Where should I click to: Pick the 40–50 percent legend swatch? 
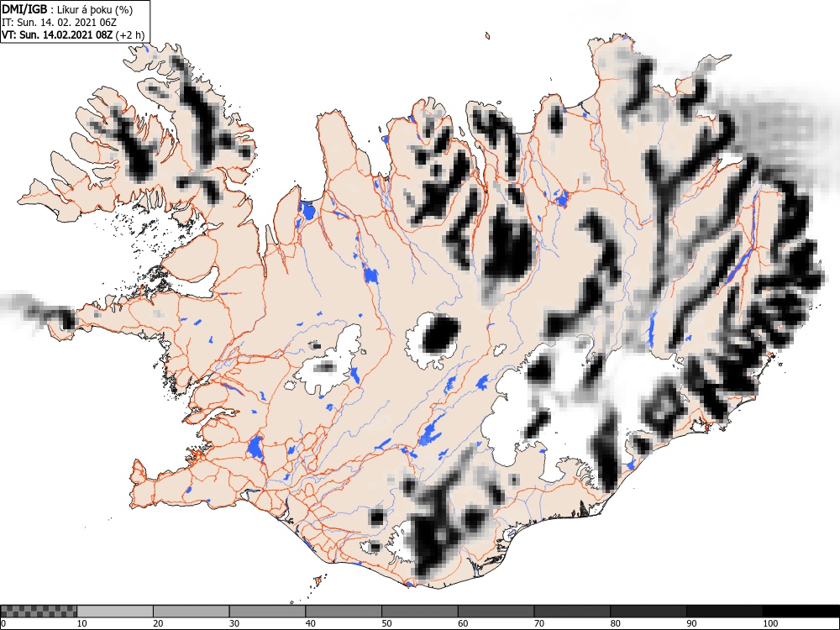pyautogui.click(x=344, y=612)
